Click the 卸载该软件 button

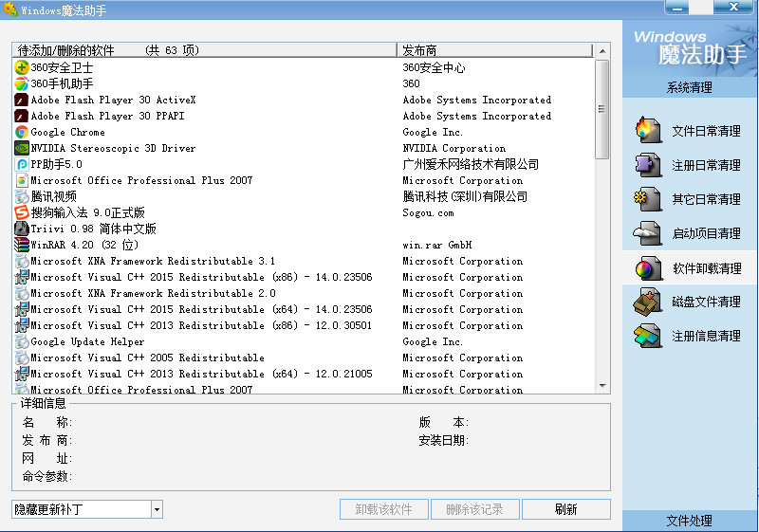(x=384, y=509)
